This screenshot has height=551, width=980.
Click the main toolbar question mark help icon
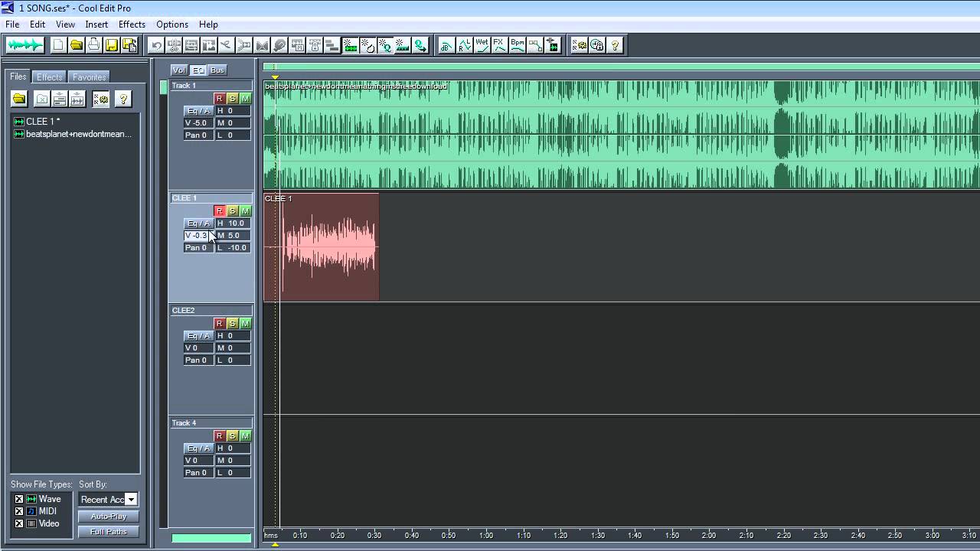coord(615,45)
